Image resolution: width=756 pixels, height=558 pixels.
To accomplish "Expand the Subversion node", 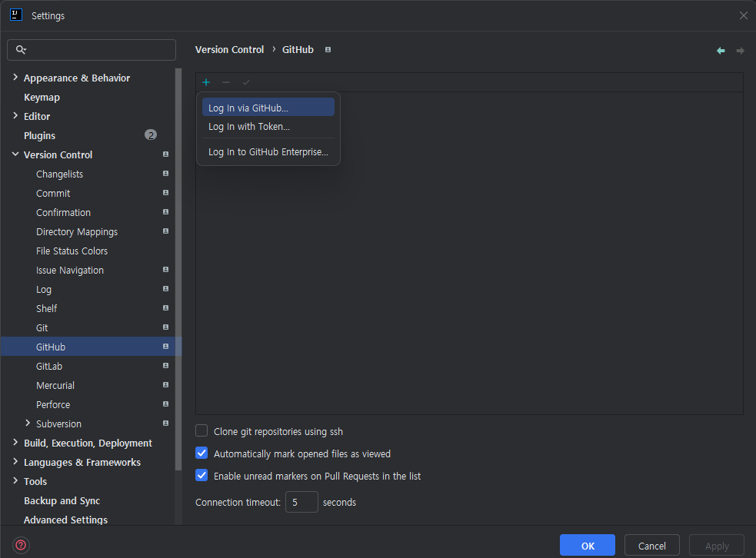I will click(28, 423).
